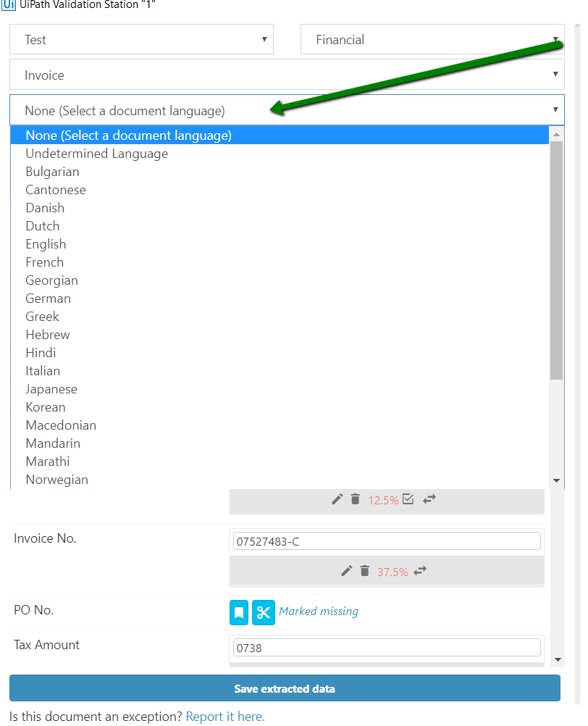Select Japanese language option
This screenshot has width=588, height=726.
280,388
